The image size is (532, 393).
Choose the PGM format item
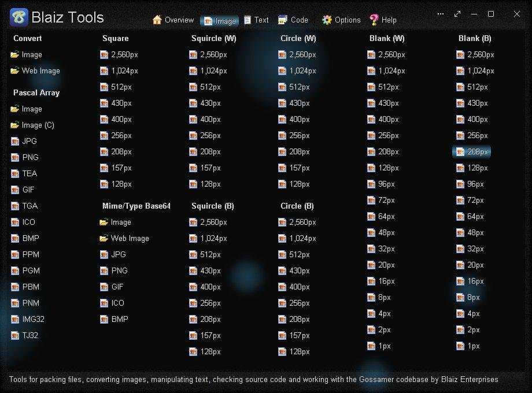[25, 270]
